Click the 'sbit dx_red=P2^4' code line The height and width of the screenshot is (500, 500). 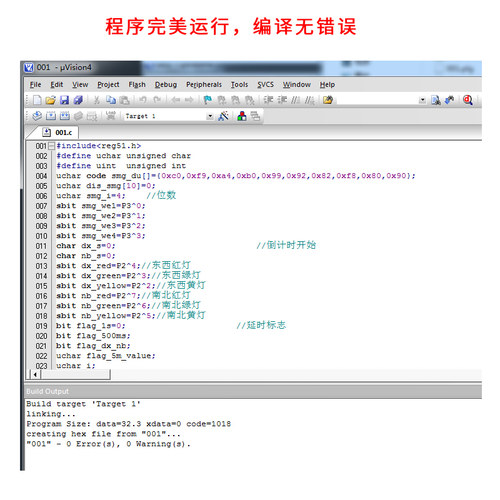click(124, 266)
